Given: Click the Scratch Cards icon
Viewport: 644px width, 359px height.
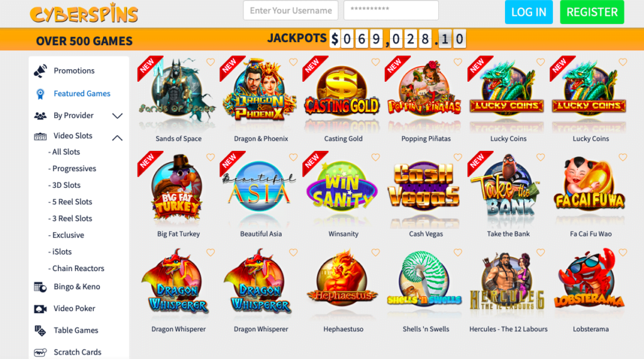Looking at the screenshot, I should (x=40, y=353).
